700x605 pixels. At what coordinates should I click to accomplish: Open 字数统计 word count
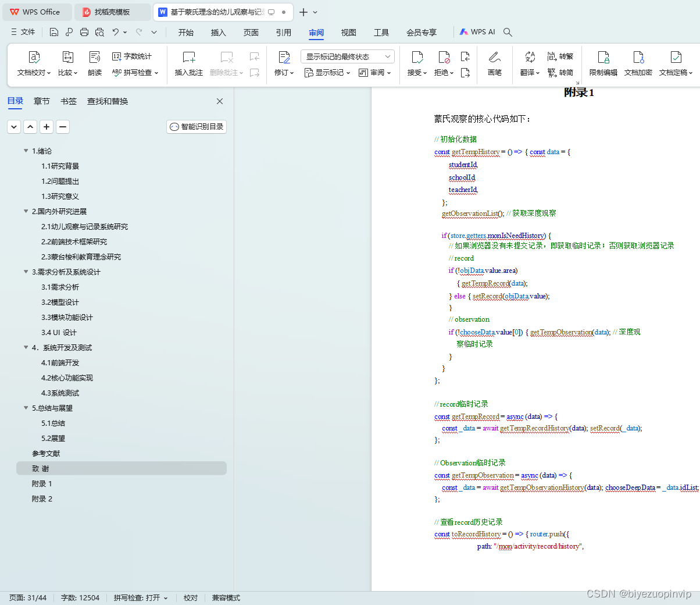[132, 56]
